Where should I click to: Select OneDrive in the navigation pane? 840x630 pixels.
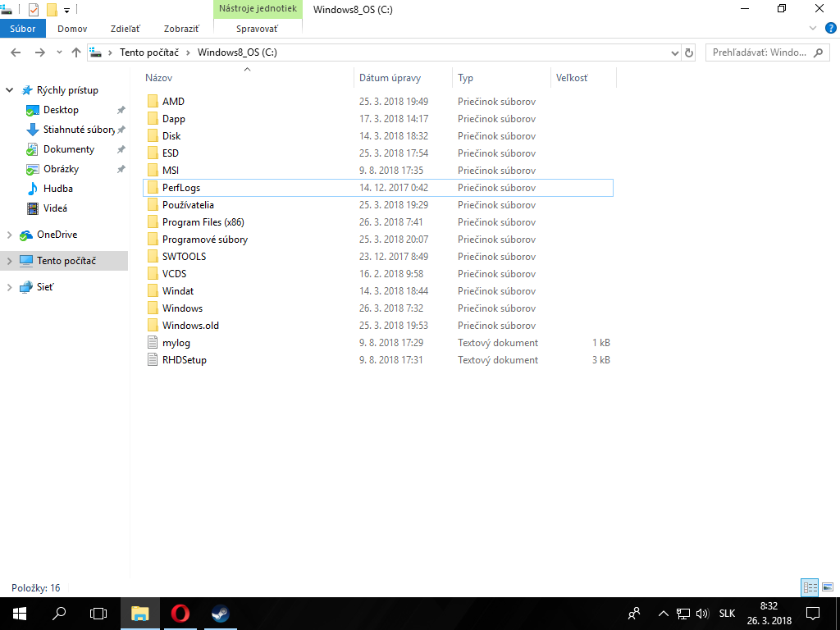point(57,235)
